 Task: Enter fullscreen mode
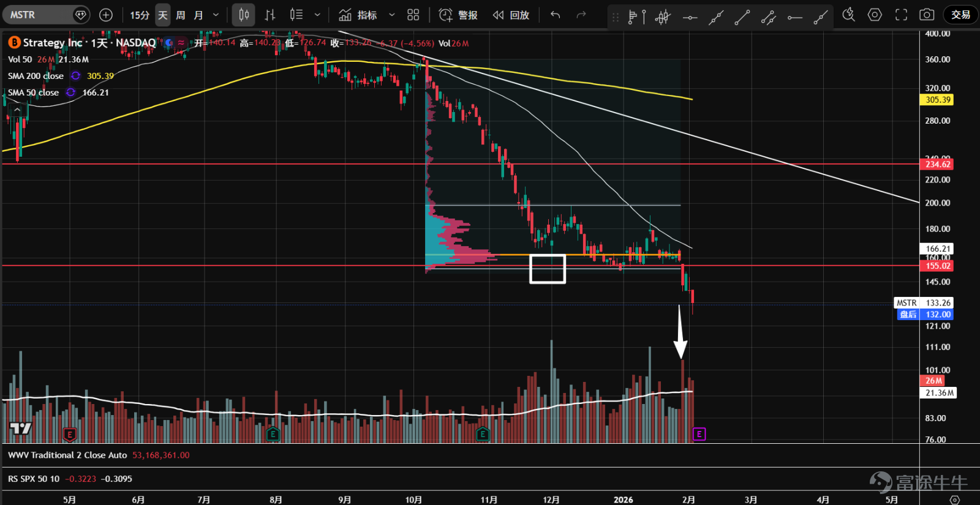tap(901, 15)
